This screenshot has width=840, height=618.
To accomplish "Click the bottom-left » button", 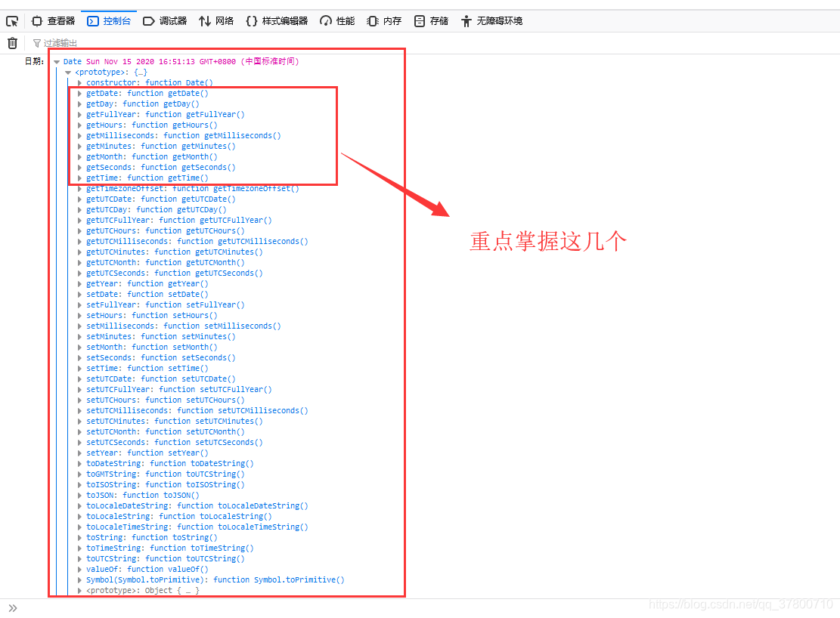I will point(13,607).
